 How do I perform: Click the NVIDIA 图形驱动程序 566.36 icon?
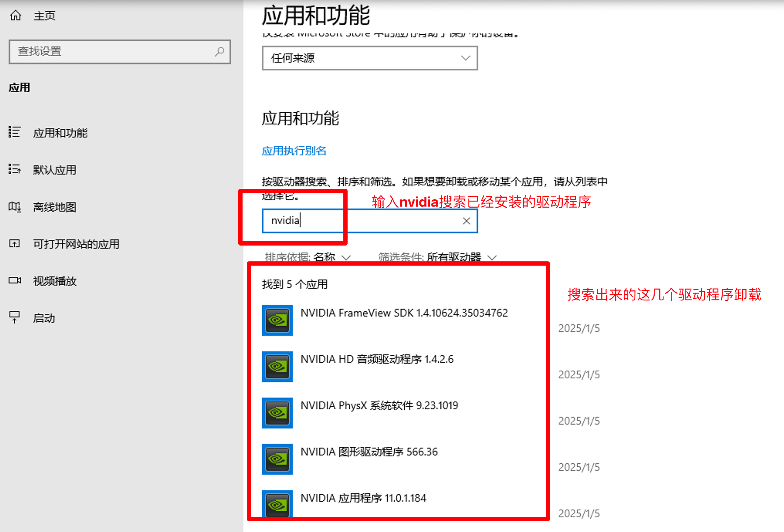click(277, 459)
